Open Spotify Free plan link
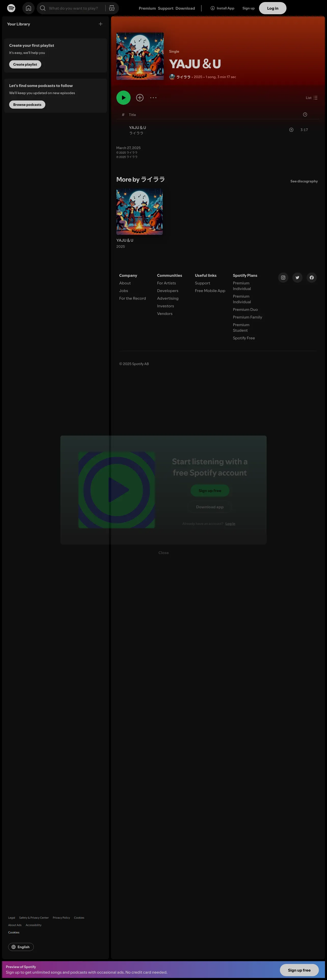 [244, 338]
